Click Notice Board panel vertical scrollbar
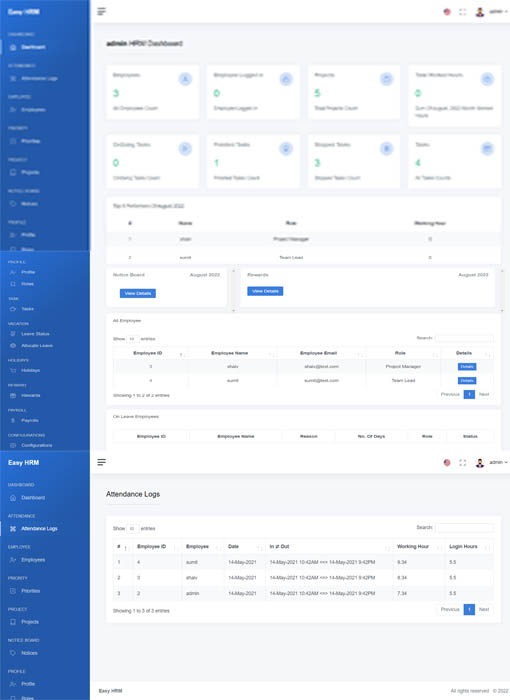 (x=233, y=290)
